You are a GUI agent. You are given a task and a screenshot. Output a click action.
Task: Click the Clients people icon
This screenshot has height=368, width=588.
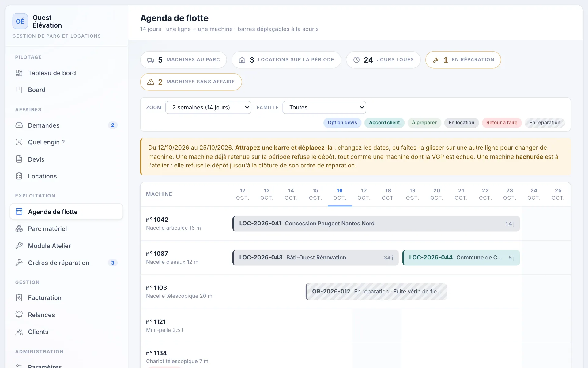point(19,332)
